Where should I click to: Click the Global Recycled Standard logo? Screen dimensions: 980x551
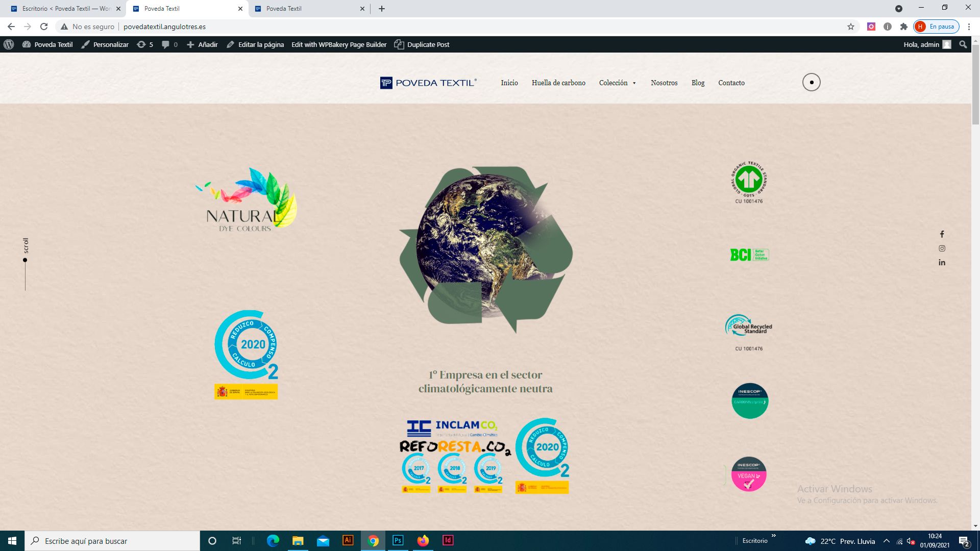pyautogui.click(x=749, y=332)
